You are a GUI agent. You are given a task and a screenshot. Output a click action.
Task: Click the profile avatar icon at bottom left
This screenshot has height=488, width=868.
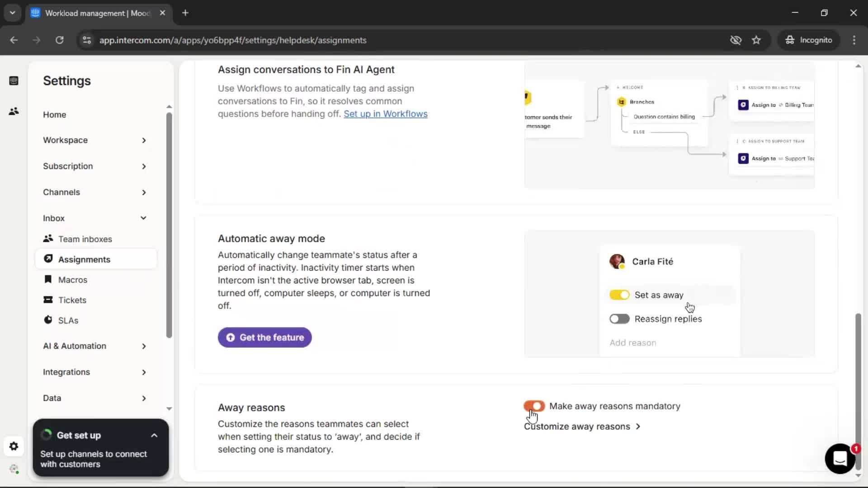point(14,469)
